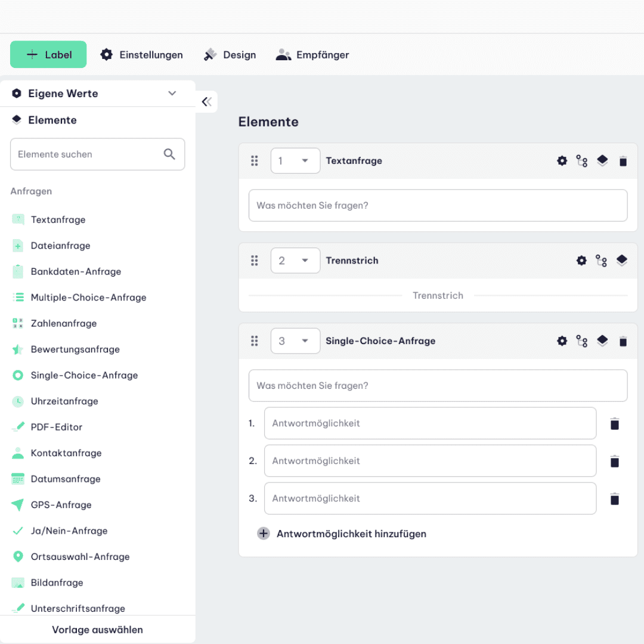Open the Design tab

point(230,55)
